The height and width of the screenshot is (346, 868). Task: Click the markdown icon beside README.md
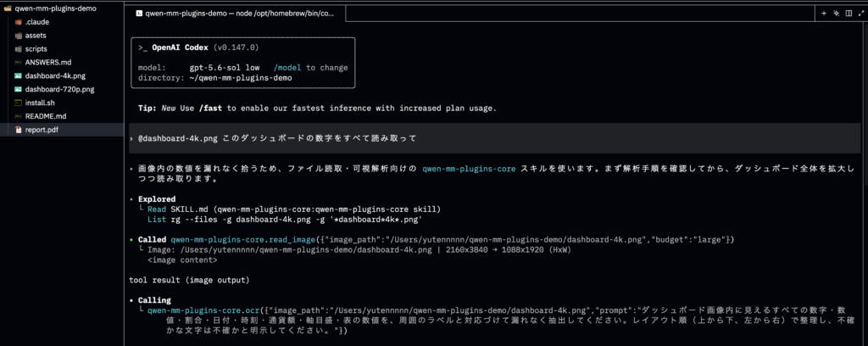(19, 116)
